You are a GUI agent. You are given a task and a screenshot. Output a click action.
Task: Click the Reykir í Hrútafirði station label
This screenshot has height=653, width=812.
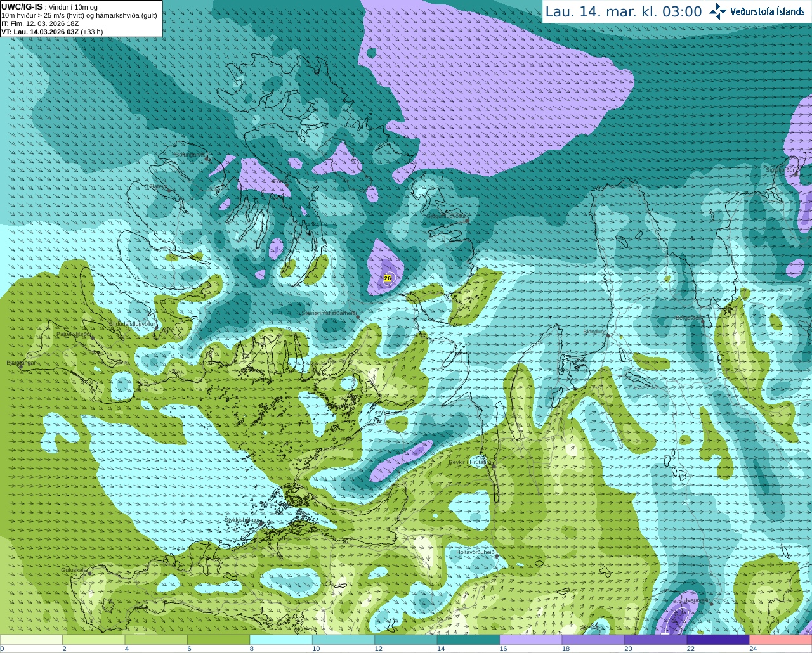471,462
